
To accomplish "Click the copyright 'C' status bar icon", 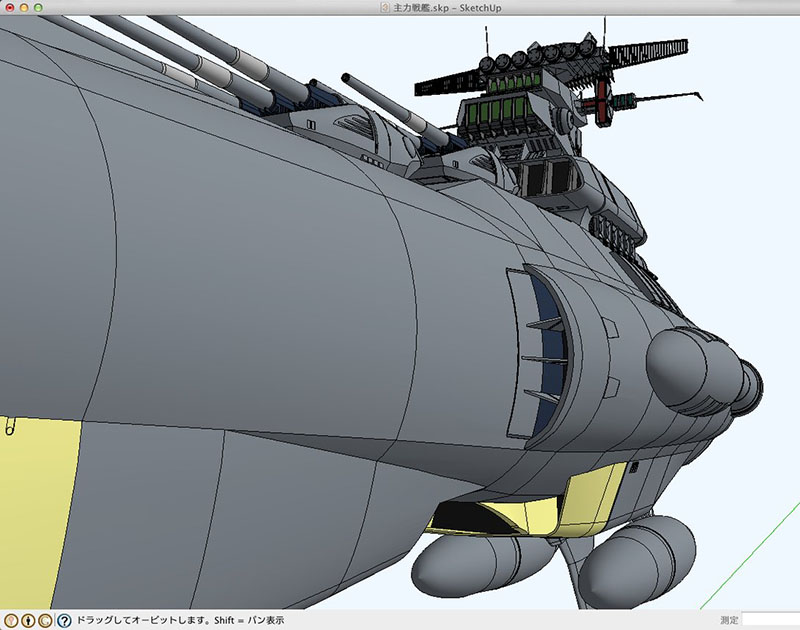I will click(x=45, y=620).
